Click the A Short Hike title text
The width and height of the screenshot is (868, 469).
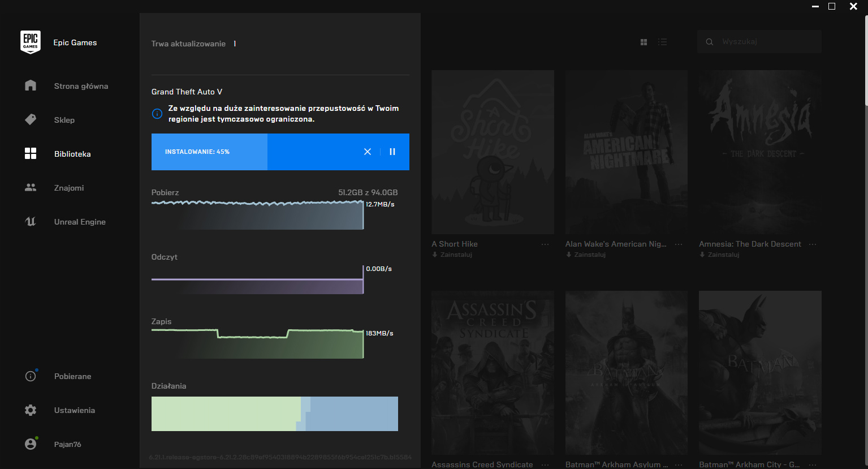[455, 244]
